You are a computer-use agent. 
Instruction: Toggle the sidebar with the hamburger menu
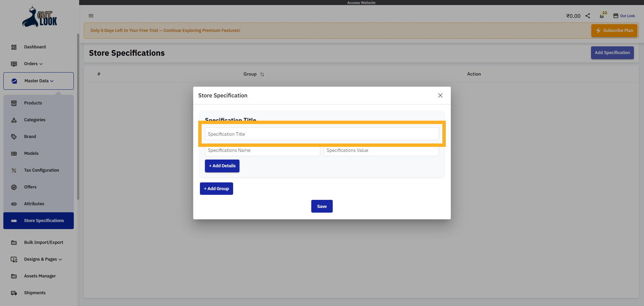coord(91,15)
